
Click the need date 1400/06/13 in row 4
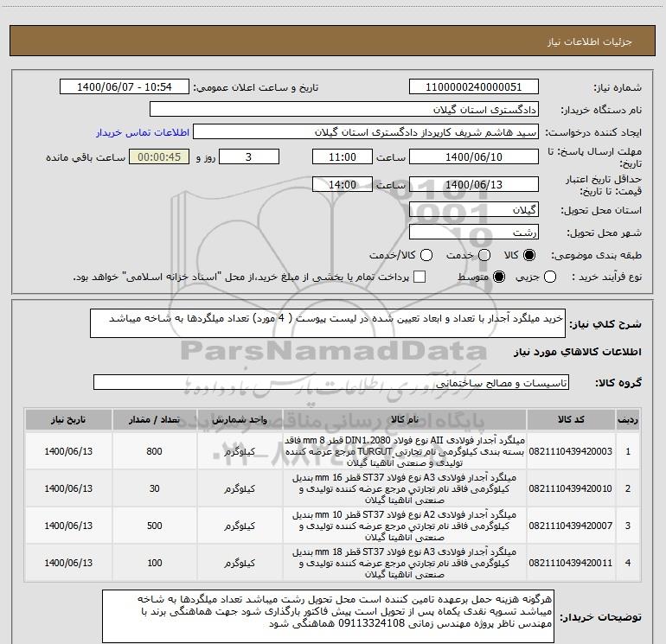tap(68, 563)
